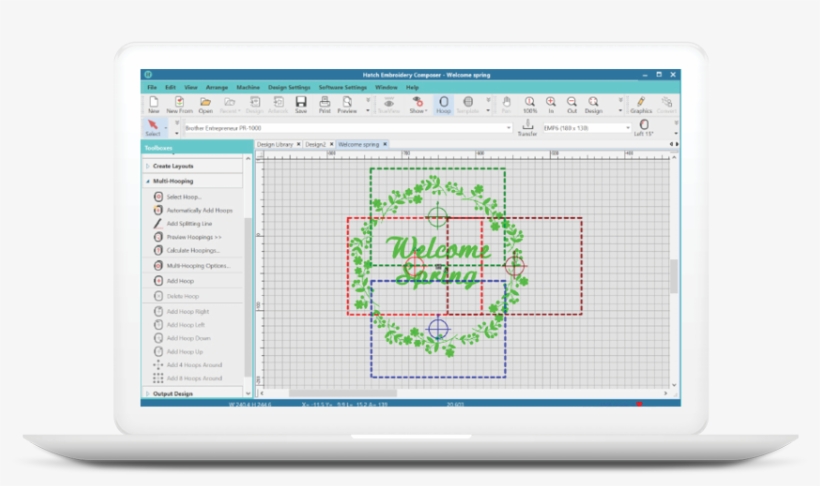The image size is (820, 486).
Task: Select the Add Splitting Line tool
Action: [x=158, y=224]
